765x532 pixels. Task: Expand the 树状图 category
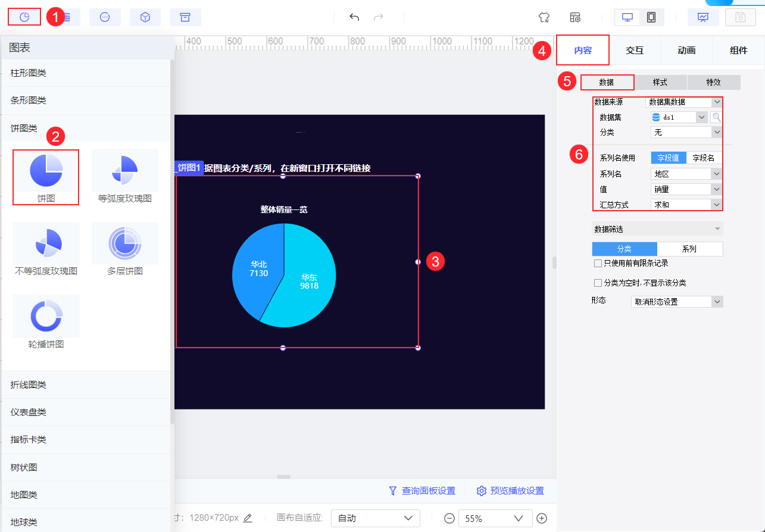[86, 468]
